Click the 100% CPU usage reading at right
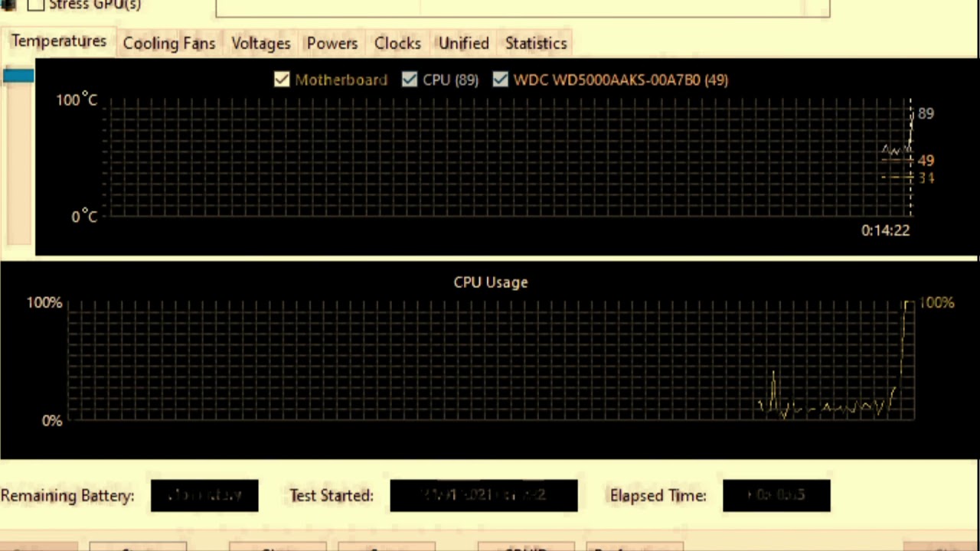Image resolution: width=980 pixels, height=551 pixels. 937,303
